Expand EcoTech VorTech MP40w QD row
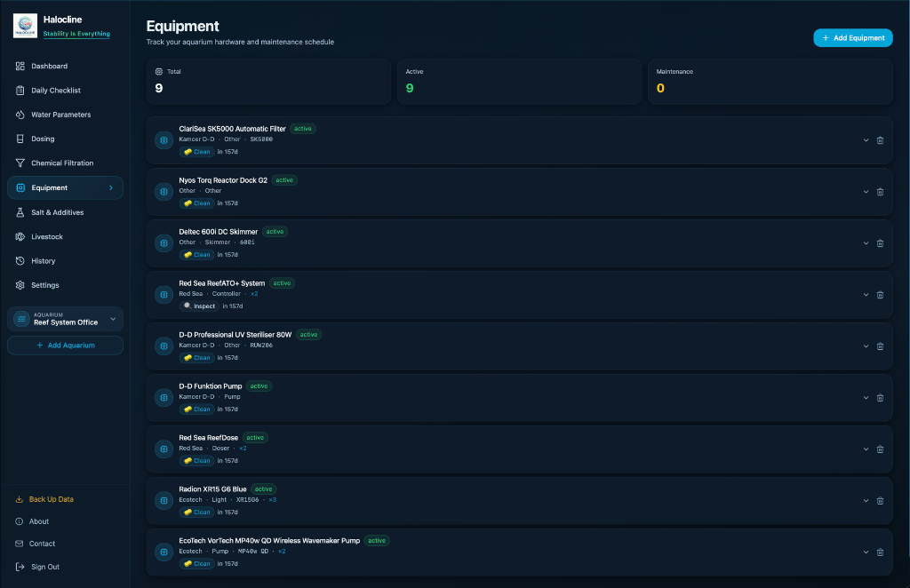The height and width of the screenshot is (588, 910). (866, 553)
